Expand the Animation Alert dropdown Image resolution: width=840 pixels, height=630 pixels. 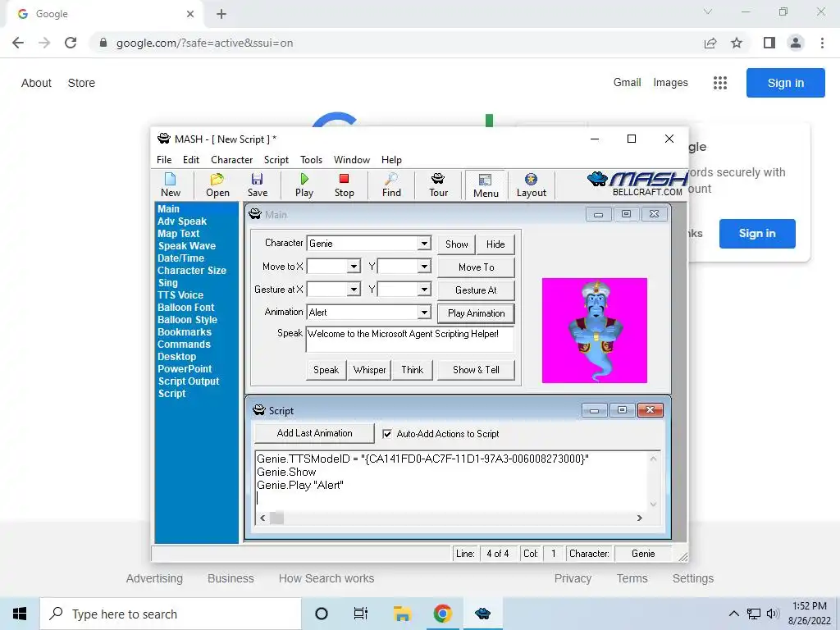coord(424,312)
